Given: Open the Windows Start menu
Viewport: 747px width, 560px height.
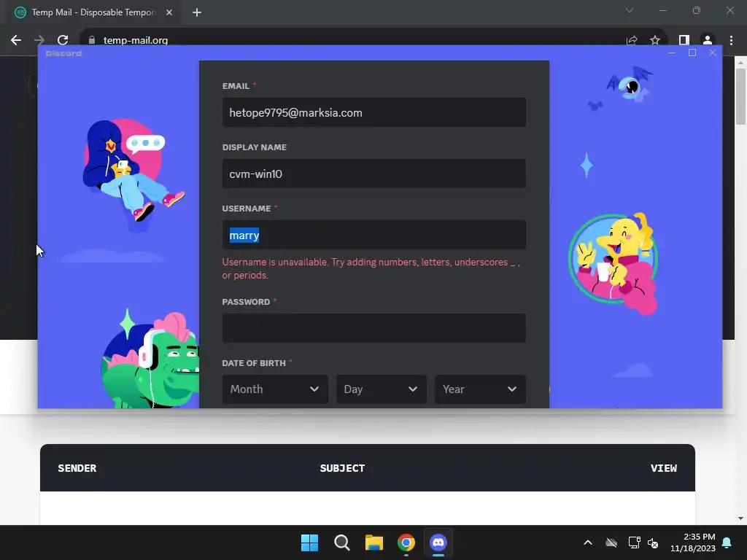Looking at the screenshot, I should pos(309,542).
